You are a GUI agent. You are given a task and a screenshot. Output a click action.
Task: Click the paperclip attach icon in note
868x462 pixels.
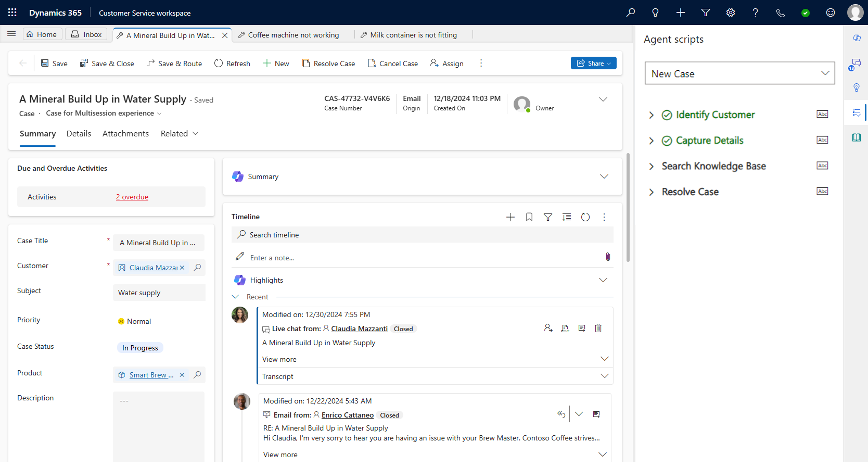point(608,257)
